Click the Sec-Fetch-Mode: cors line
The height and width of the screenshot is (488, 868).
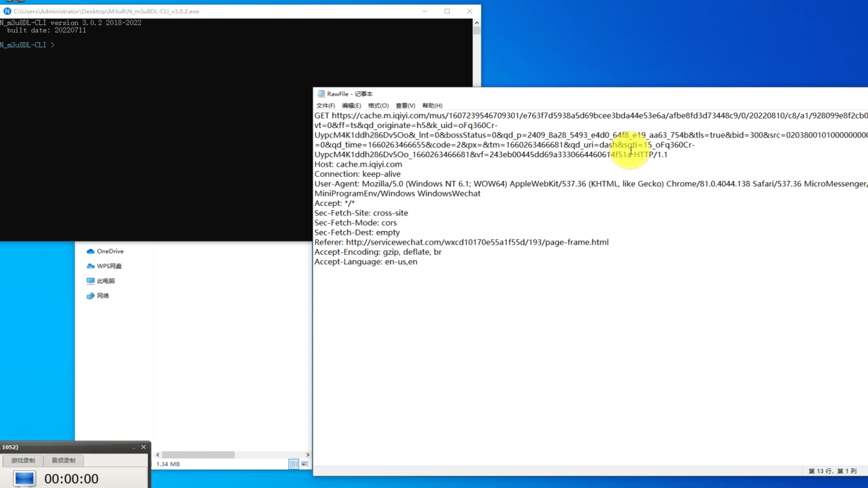[x=355, y=222]
